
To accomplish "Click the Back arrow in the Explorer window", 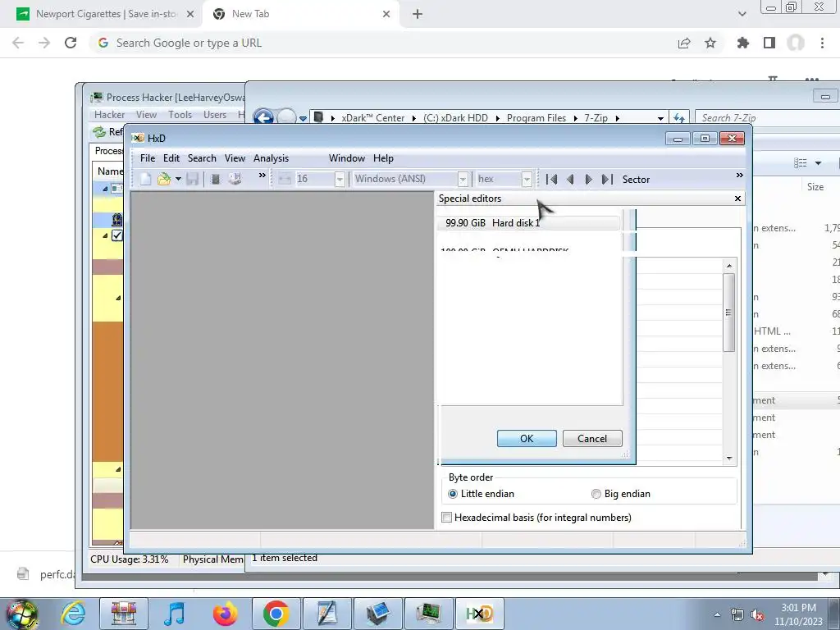I will pyautogui.click(x=263, y=116).
